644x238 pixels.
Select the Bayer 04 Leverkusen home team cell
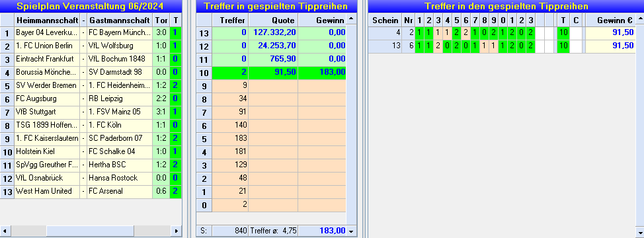47,33
